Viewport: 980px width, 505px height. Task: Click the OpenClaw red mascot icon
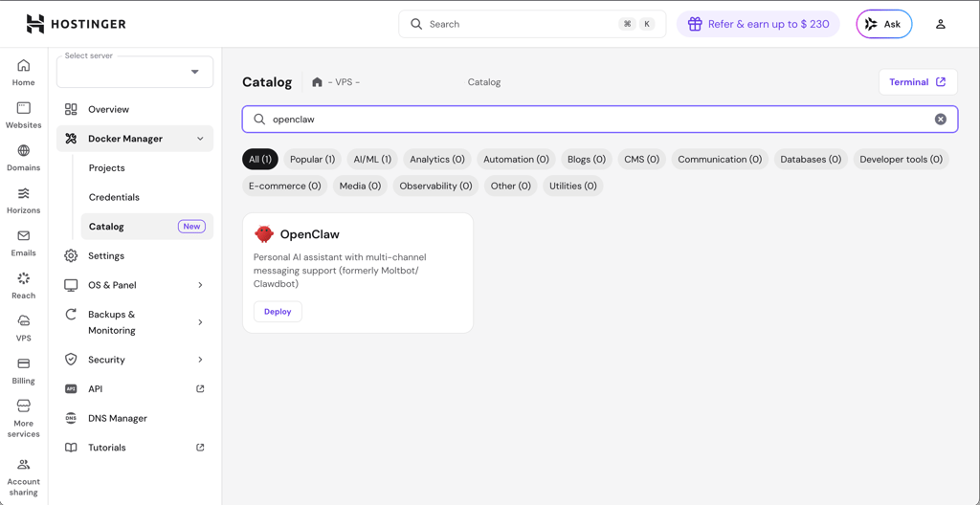tap(264, 234)
